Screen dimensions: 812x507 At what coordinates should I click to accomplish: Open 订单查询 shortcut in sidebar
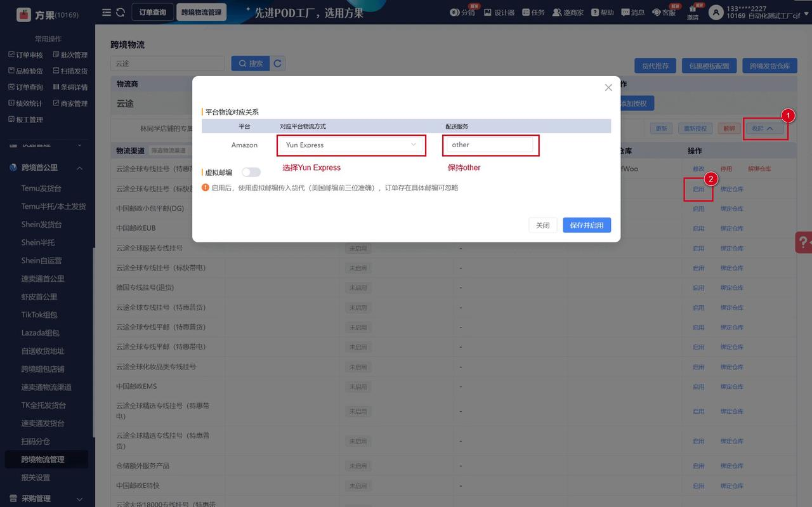click(25, 88)
